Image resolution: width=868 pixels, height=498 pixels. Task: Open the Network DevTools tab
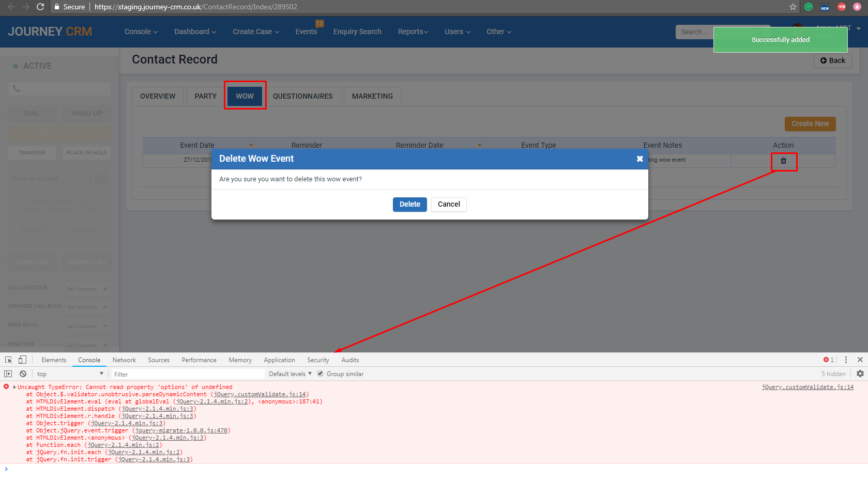[x=124, y=360]
